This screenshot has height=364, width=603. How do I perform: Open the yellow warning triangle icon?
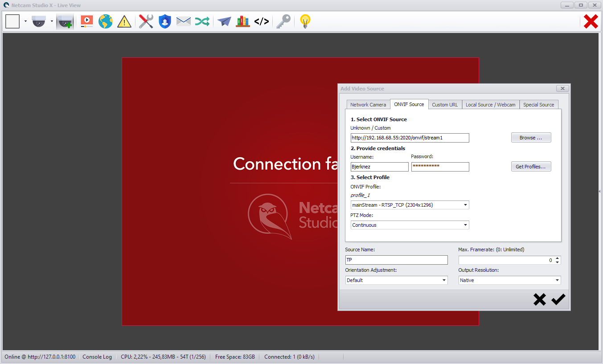tap(124, 21)
